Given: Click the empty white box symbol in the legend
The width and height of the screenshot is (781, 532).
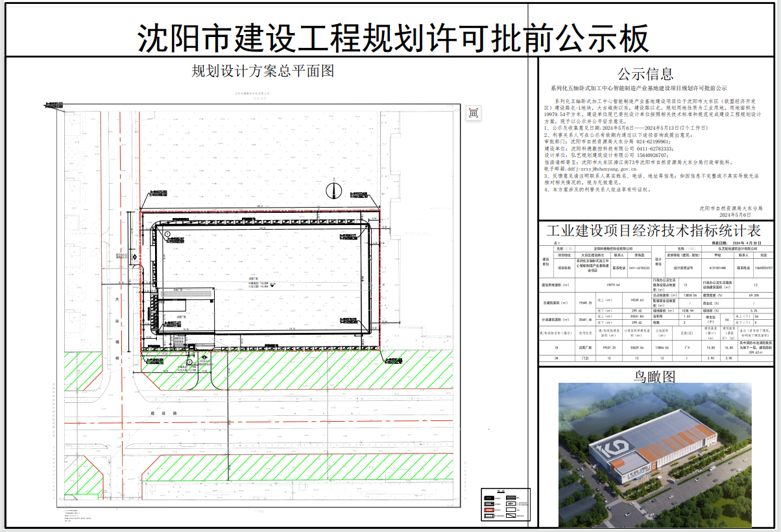Looking at the screenshot, I should (511, 510).
